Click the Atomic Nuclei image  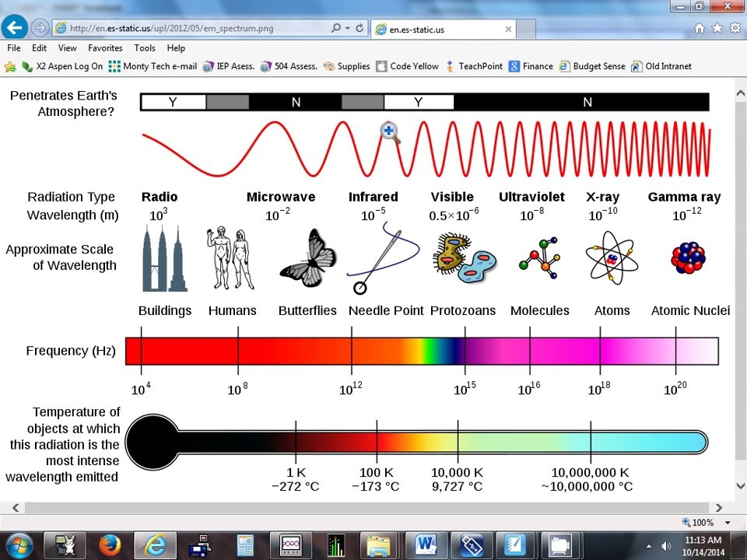(688, 257)
